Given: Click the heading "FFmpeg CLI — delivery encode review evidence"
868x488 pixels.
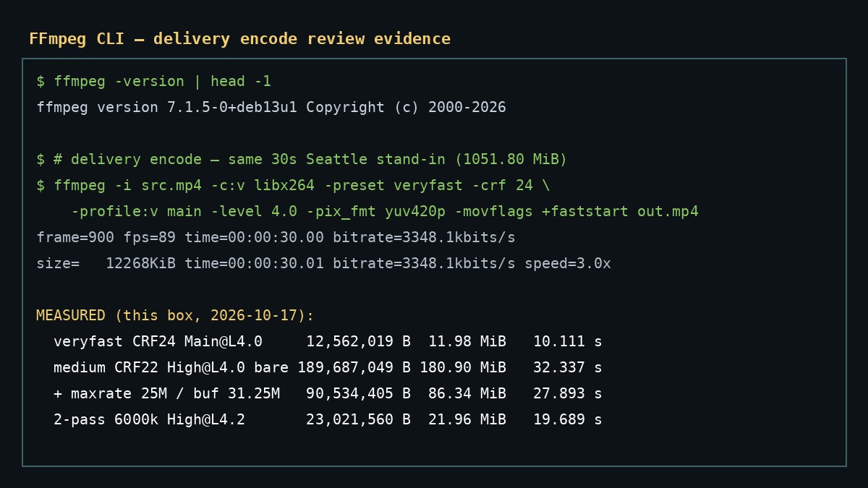Looking at the screenshot, I should coord(239,39).
